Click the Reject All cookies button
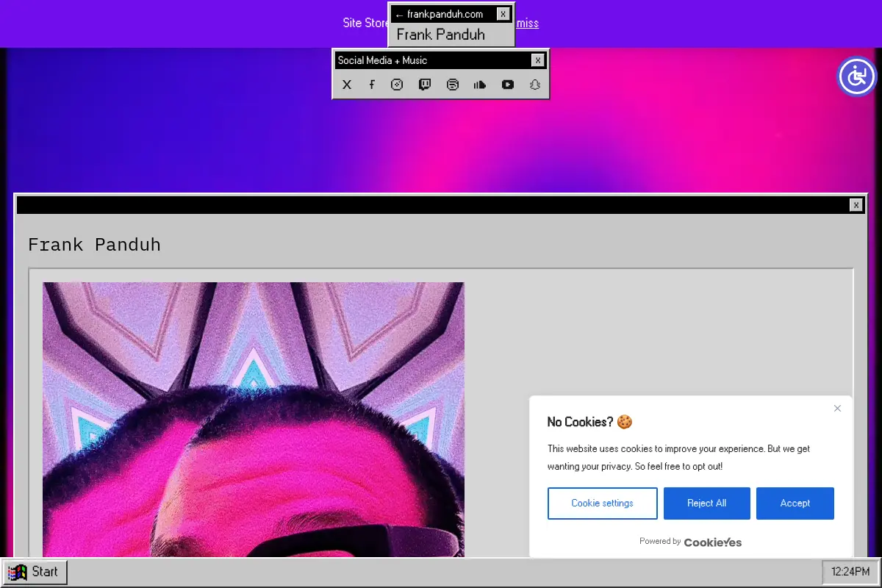Screen dimensions: 882x588 coord(707,503)
